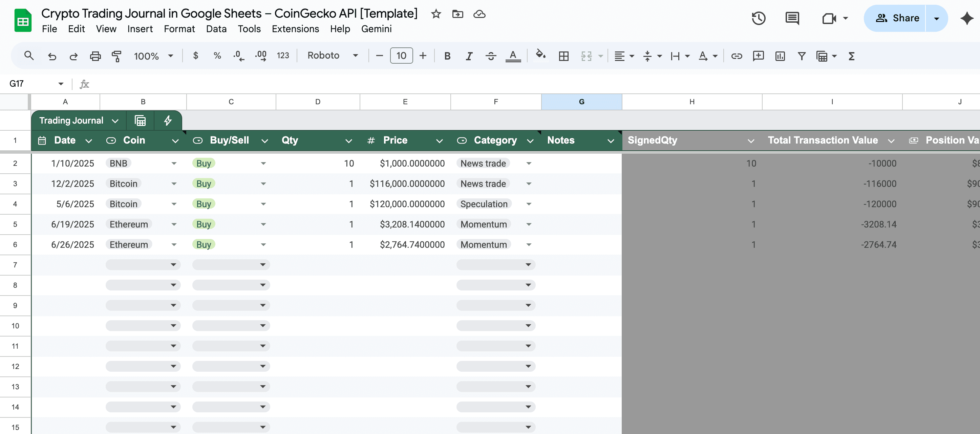This screenshot has width=980, height=434.
Task: Select the Paint format tool
Action: tap(117, 56)
